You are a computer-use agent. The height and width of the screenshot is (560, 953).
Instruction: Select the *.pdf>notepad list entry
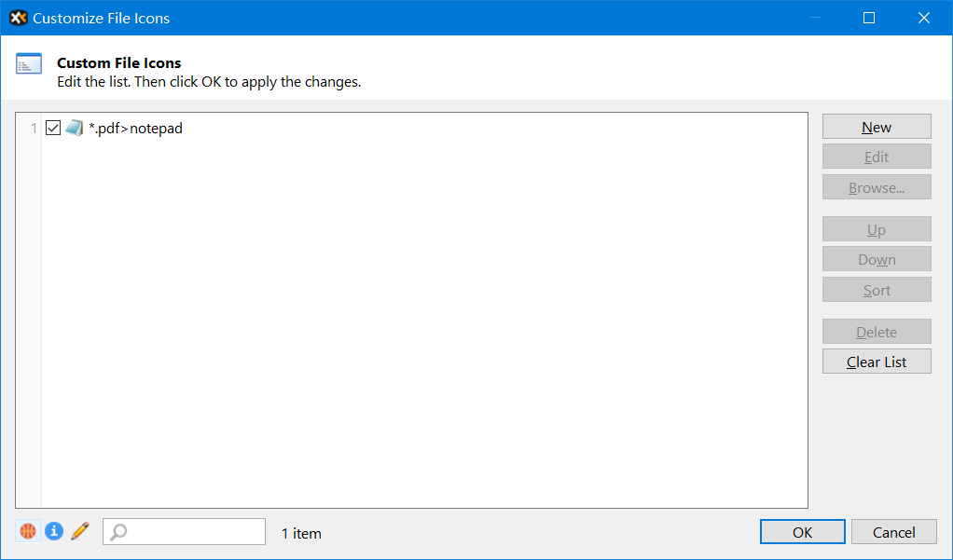pyautogui.click(x=136, y=129)
